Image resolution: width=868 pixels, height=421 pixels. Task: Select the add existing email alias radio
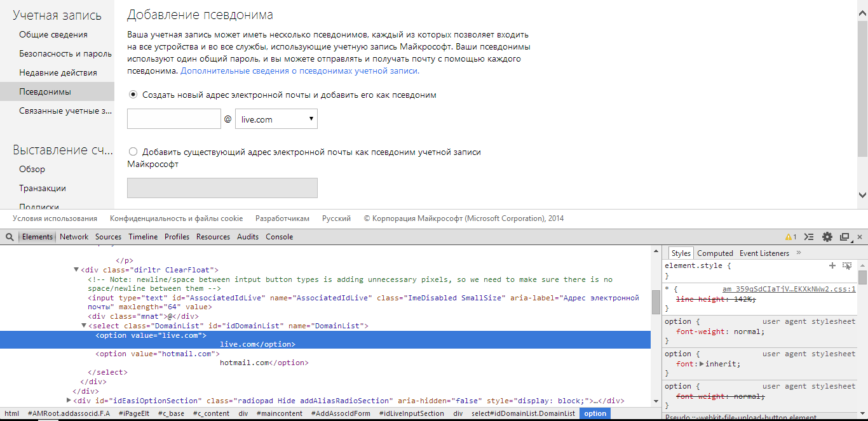133,152
